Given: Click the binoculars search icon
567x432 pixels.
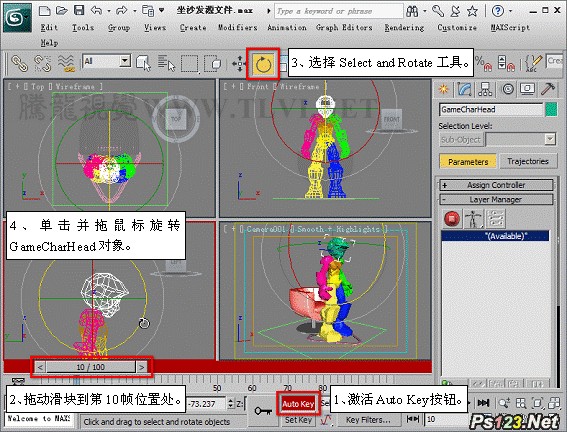Looking at the screenshot, I should pos(412,11).
